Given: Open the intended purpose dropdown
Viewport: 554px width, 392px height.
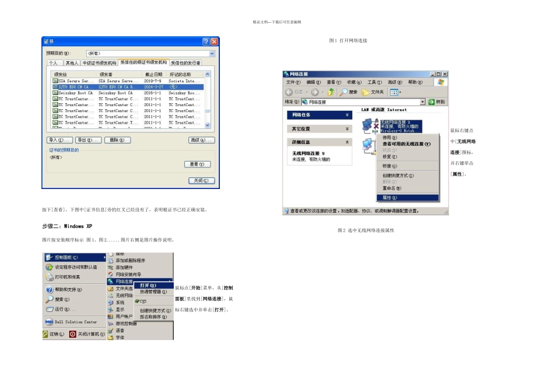Looking at the screenshot, I should click(212, 54).
